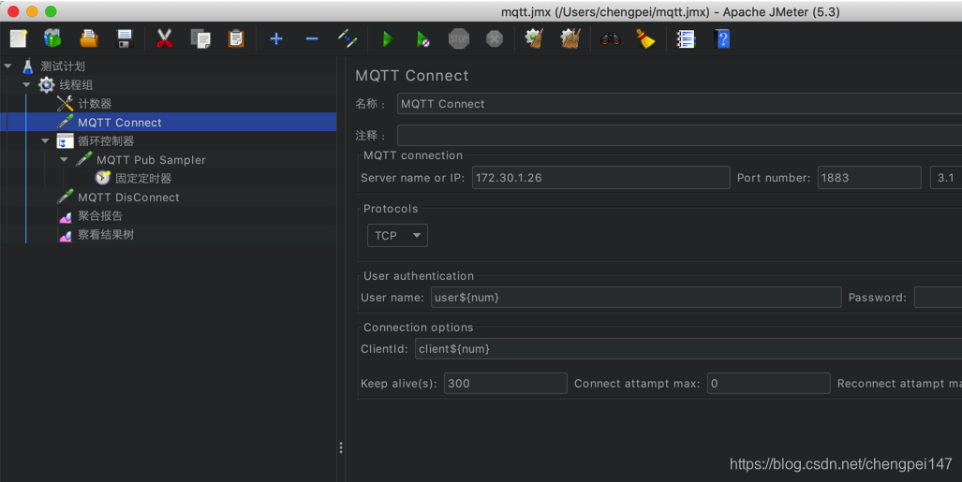
Task: Click Reset Search broom icon
Action: pos(645,39)
